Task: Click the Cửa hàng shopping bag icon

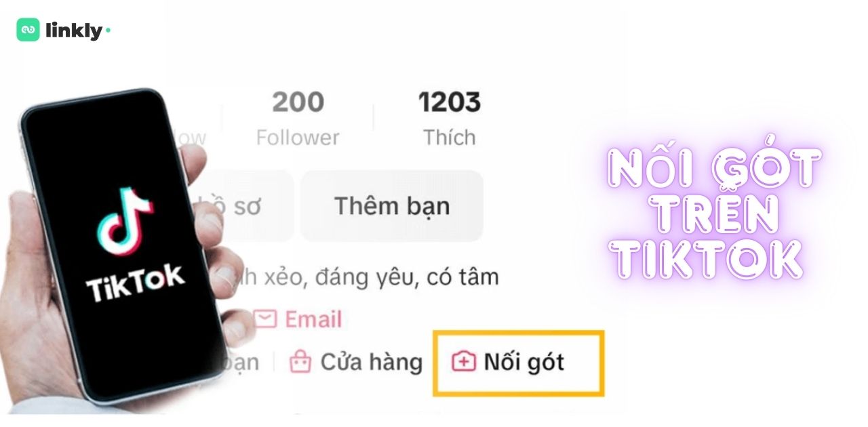Action: point(300,362)
